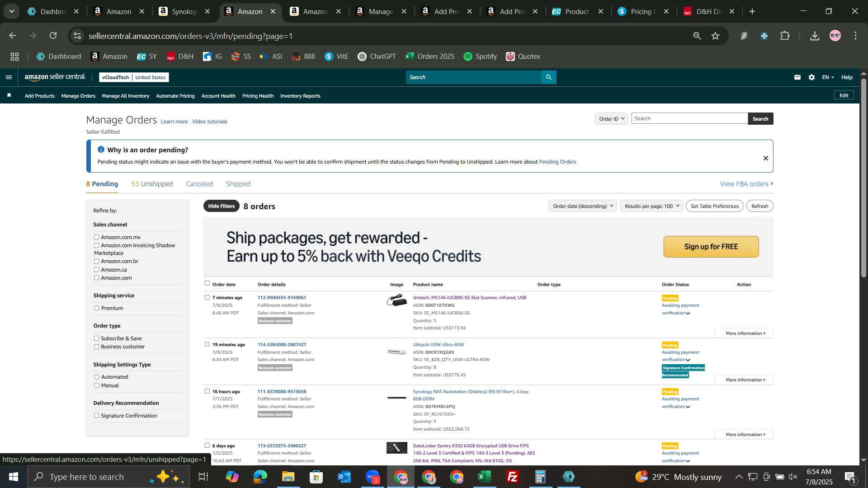Screen dimensions: 868x488
Task: Reload the page with browser refresh icon
Action: point(53,36)
